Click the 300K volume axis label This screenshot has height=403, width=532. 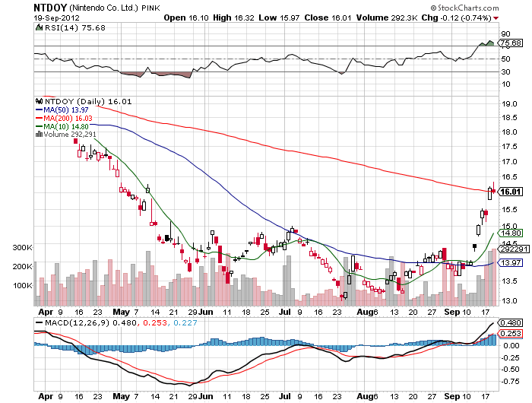(22, 248)
